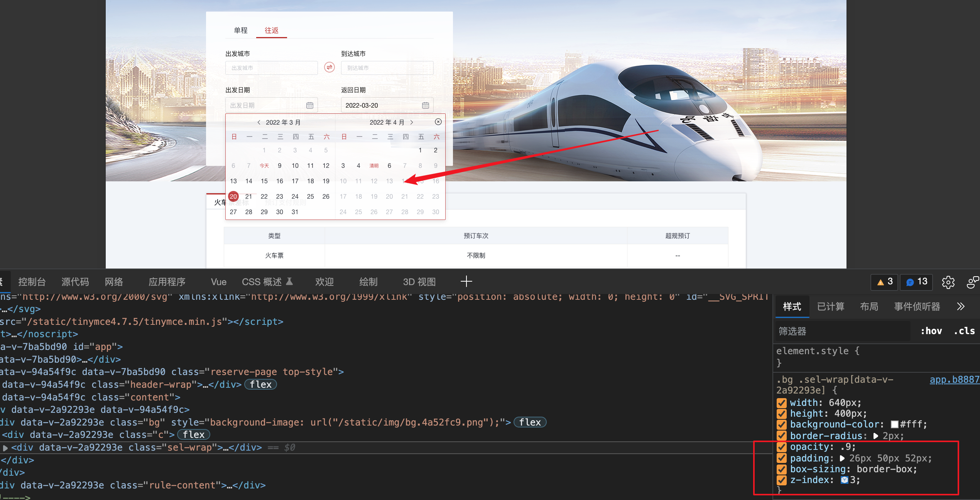Select the reserve-page top-style div node
The width and height of the screenshot is (980, 500).
coord(172,372)
